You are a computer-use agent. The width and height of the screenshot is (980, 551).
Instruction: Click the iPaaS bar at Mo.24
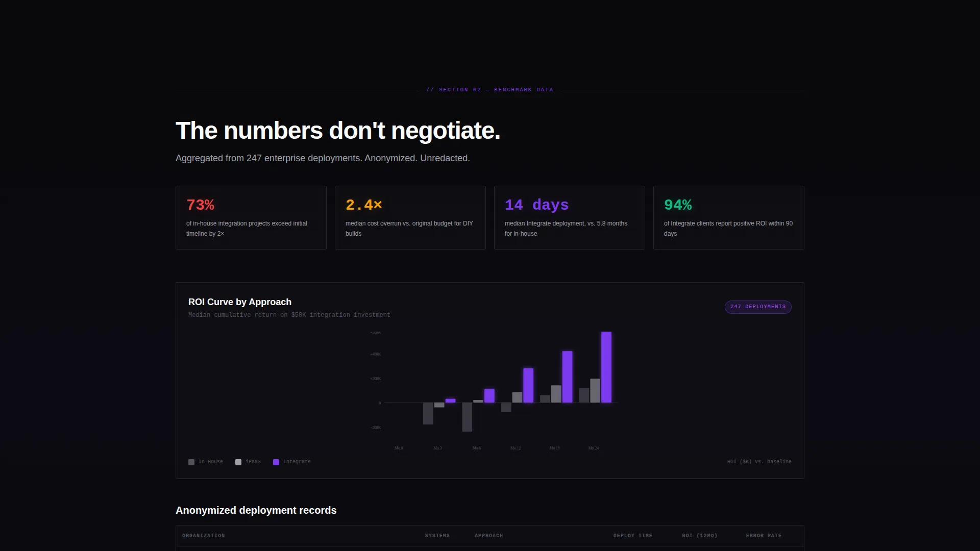pyautogui.click(x=595, y=391)
